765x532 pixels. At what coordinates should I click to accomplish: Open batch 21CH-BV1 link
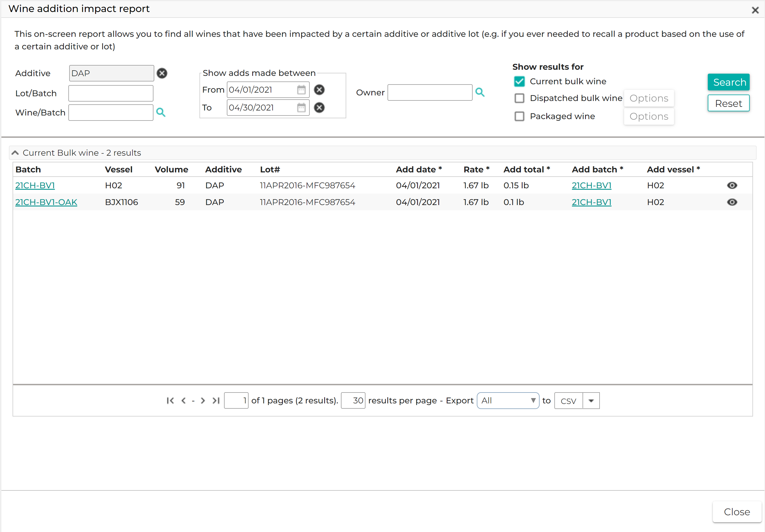point(35,186)
